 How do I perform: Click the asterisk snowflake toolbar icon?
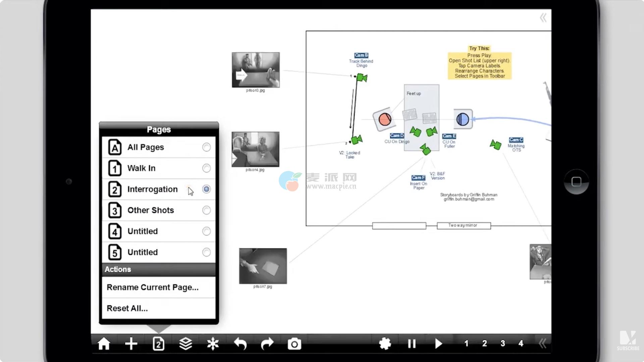point(213,344)
